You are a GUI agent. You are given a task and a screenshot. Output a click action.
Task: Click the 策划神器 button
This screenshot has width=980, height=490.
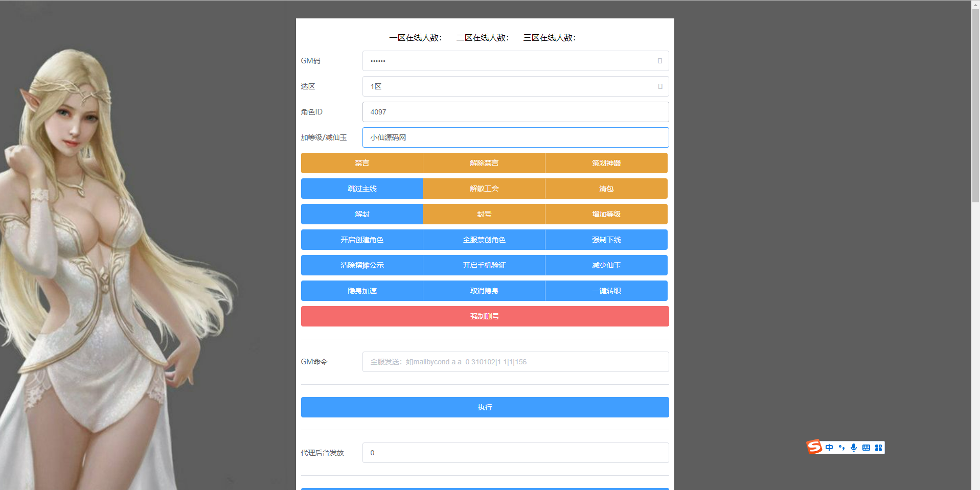click(606, 163)
